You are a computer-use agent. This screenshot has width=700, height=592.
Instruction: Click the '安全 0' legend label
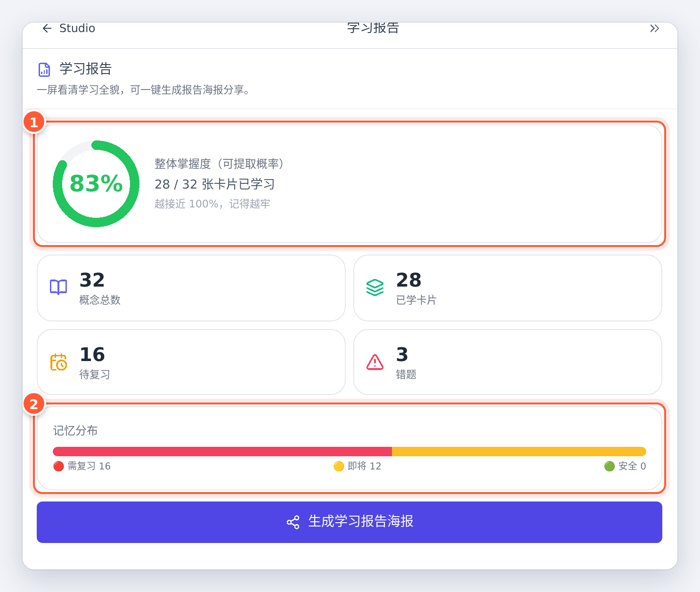pyautogui.click(x=632, y=467)
